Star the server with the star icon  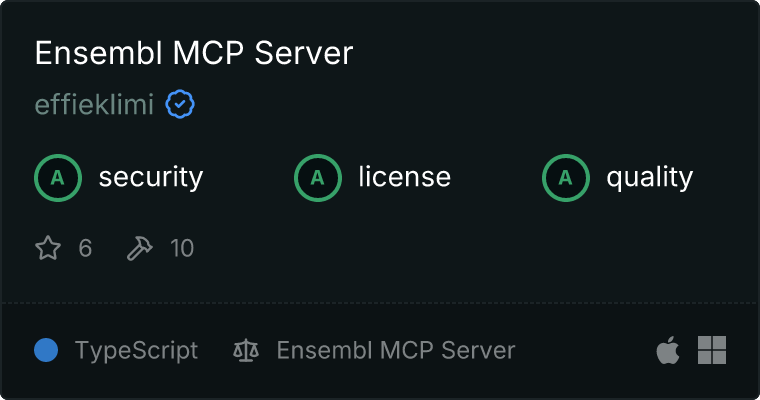[x=48, y=248]
